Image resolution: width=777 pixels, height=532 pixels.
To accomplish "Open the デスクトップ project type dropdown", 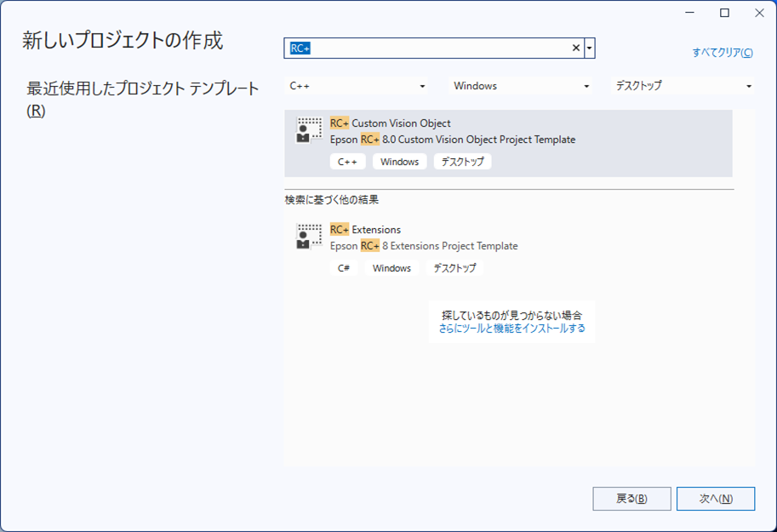I will 683,86.
